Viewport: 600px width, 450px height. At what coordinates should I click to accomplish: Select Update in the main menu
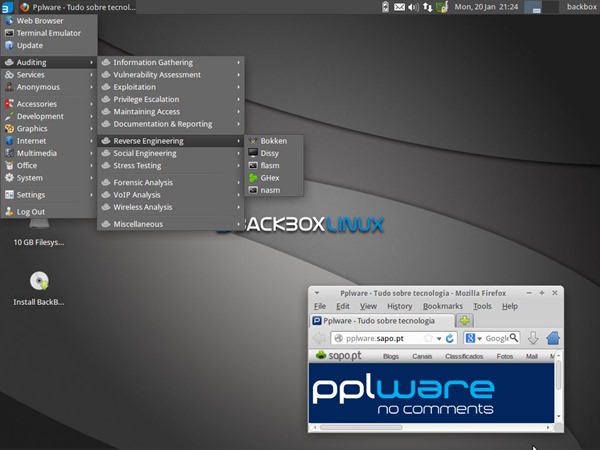point(49,45)
